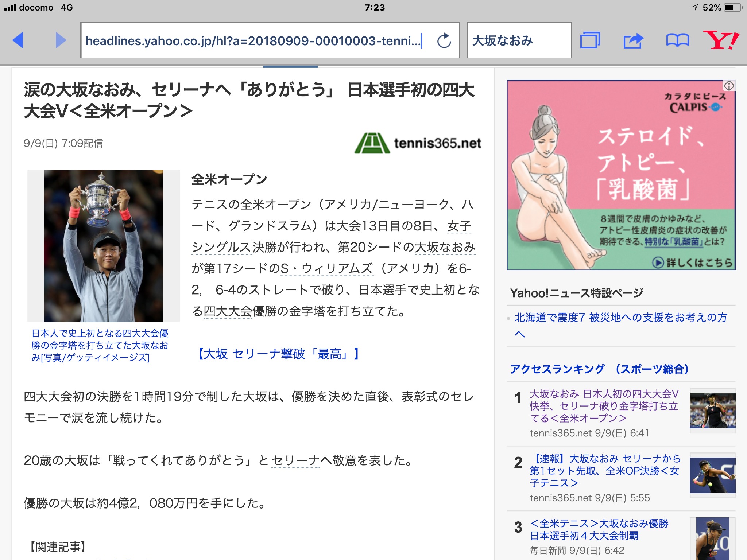This screenshot has height=560, width=747.
Task: Open the rank 2 article 【速報】大坂なおみ
Action: 605,470
